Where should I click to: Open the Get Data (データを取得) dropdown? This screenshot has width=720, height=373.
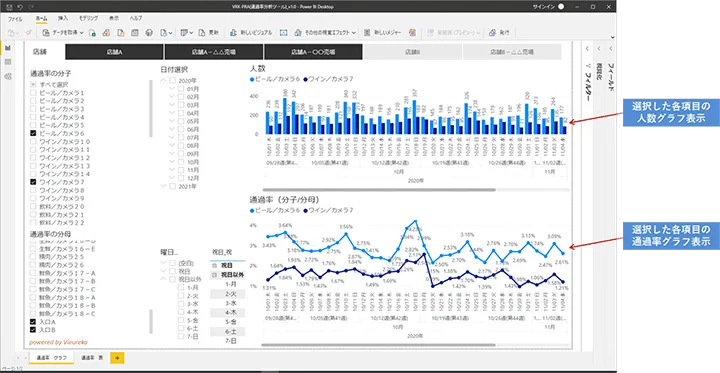63,33
